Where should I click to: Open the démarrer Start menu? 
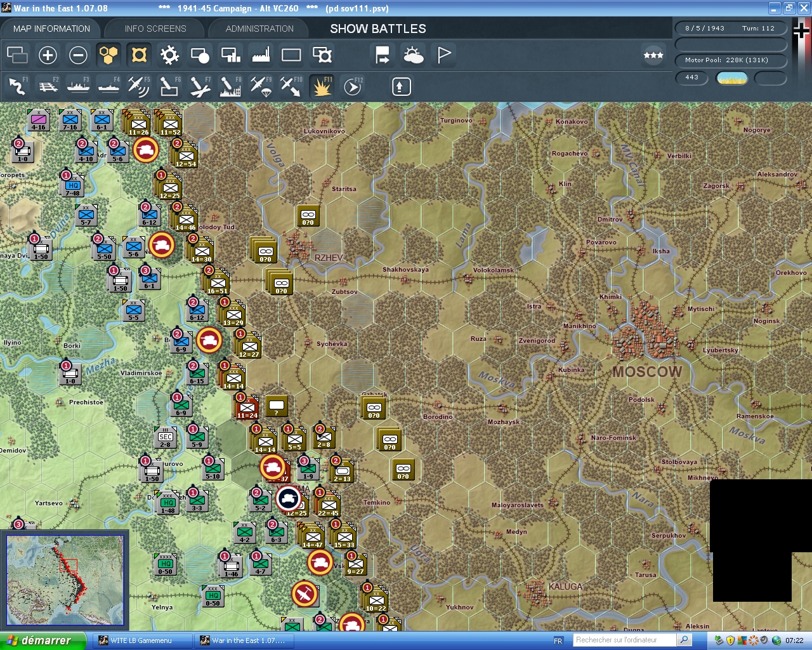click(43, 640)
